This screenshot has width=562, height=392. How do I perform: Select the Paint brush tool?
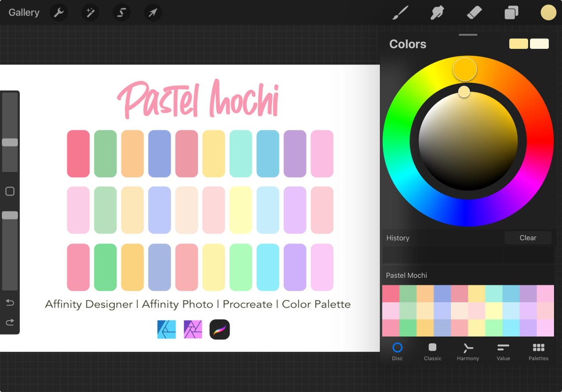[x=400, y=12]
